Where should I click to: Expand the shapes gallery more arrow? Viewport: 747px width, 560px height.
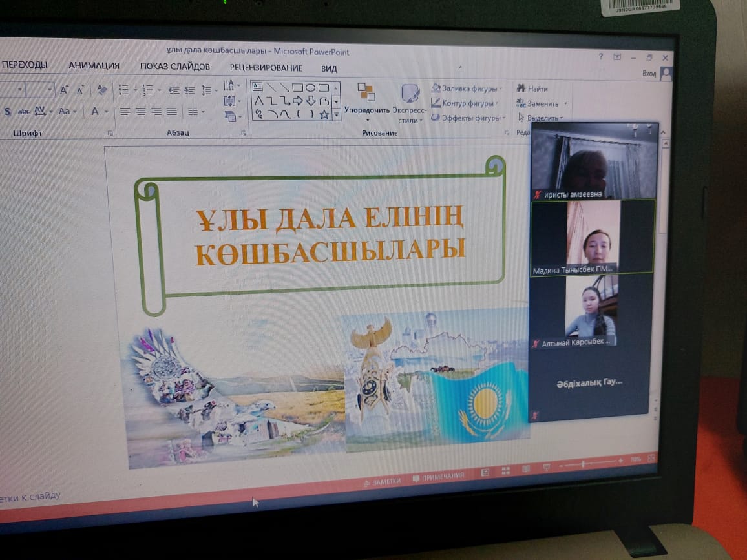click(336, 114)
